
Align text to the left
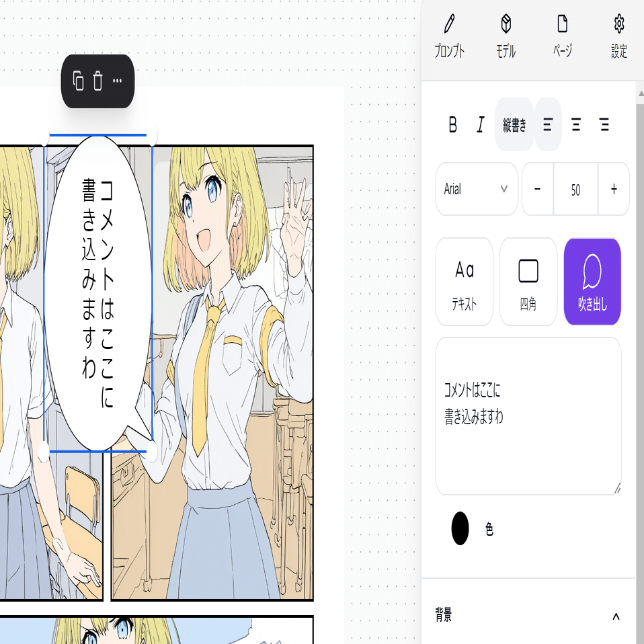pyautogui.click(x=548, y=124)
